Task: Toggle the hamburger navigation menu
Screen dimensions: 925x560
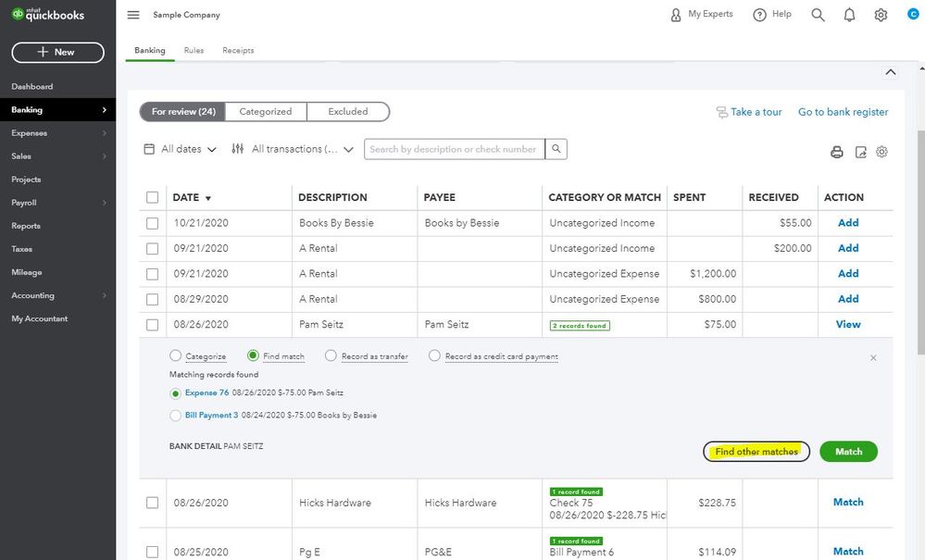Action: (133, 15)
